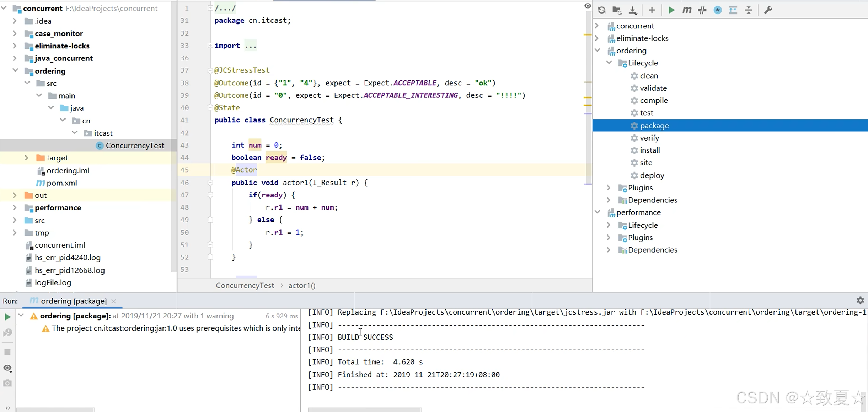The width and height of the screenshot is (868, 412).
Task: Click actor1() in editor breadcrumb
Action: coord(301,285)
